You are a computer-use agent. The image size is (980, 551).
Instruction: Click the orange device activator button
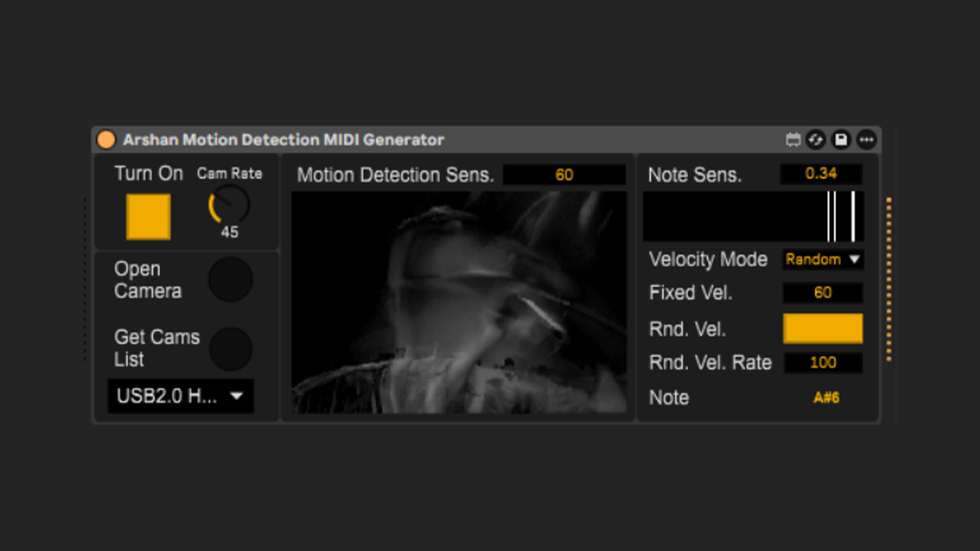pos(106,140)
